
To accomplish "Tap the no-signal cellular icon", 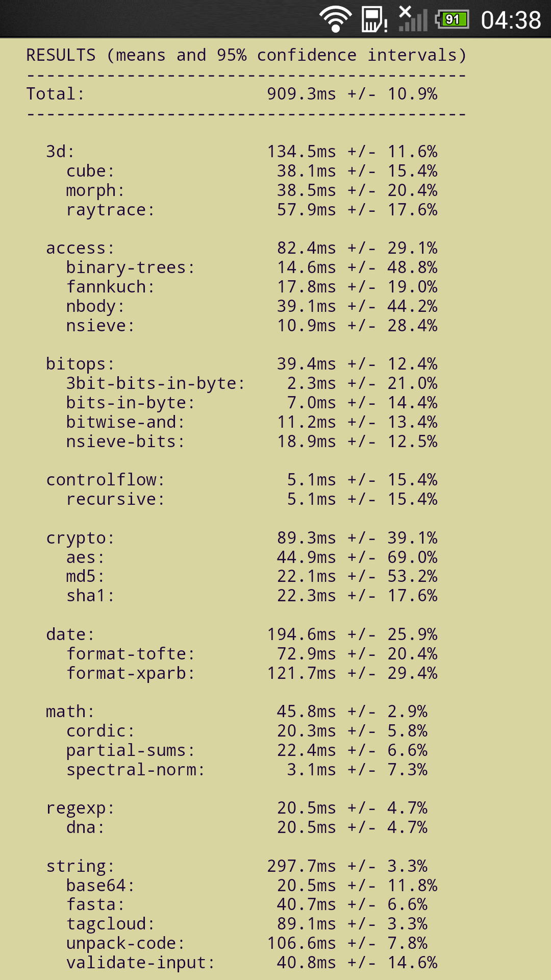I will [x=413, y=19].
